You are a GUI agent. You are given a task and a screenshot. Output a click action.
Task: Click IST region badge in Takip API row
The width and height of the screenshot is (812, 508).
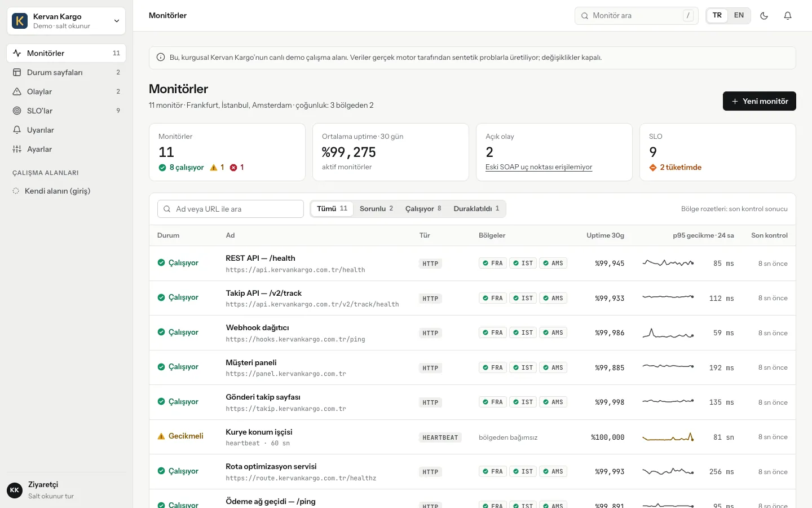coord(523,298)
